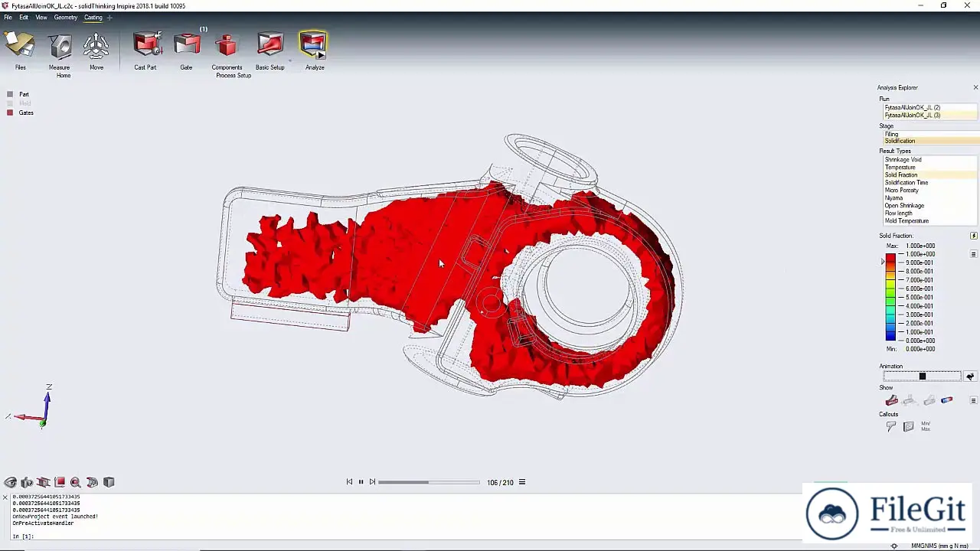Click the eye view icon in bottom toolbar
This screenshot has width=980, height=551.
pyautogui.click(x=10, y=482)
